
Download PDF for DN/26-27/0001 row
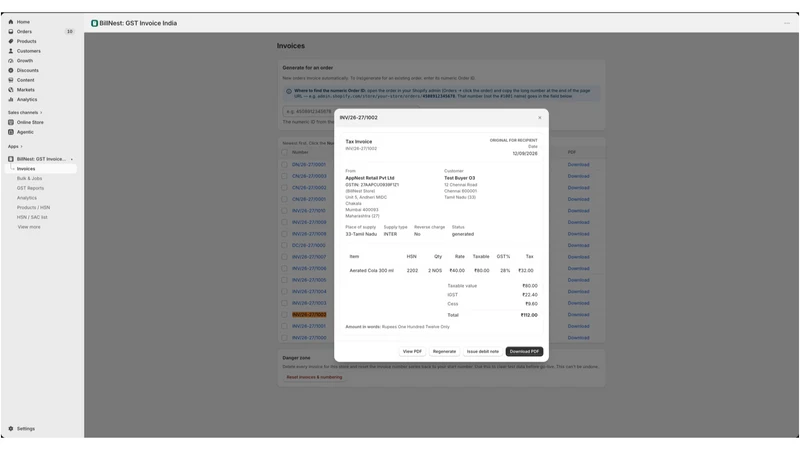579,165
